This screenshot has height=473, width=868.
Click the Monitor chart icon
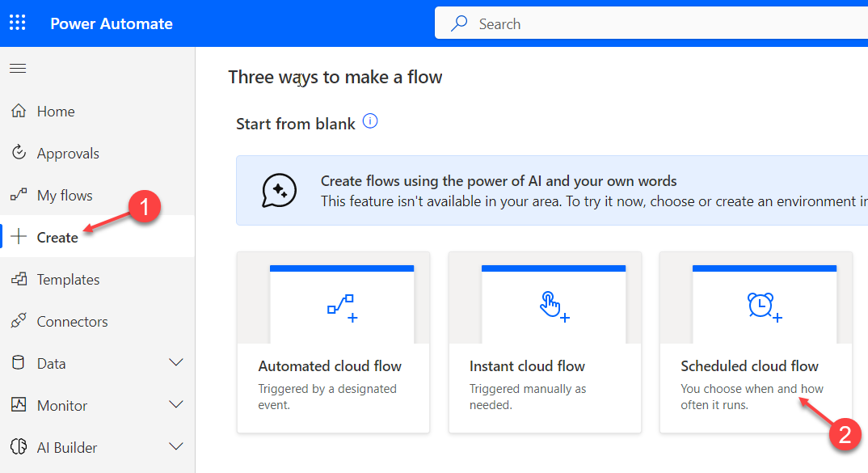19,405
